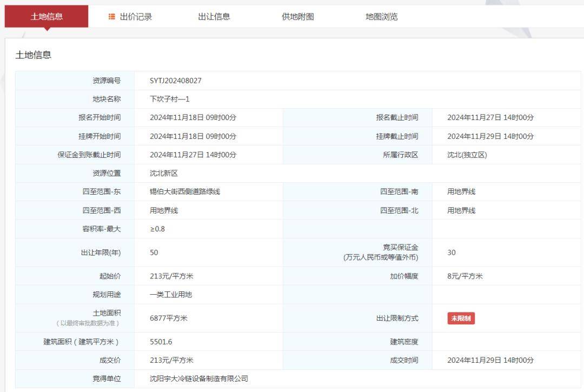Click the plot name 下坎子村—1
This screenshot has height=392, width=584.
click(x=169, y=99)
